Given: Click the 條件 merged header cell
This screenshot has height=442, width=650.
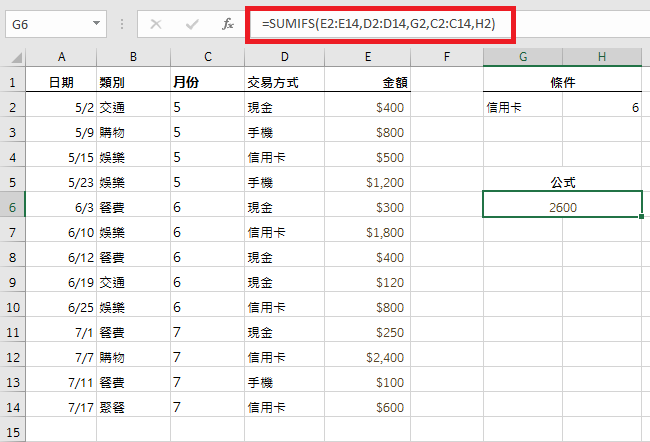Looking at the screenshot, I should coord(562,82).
